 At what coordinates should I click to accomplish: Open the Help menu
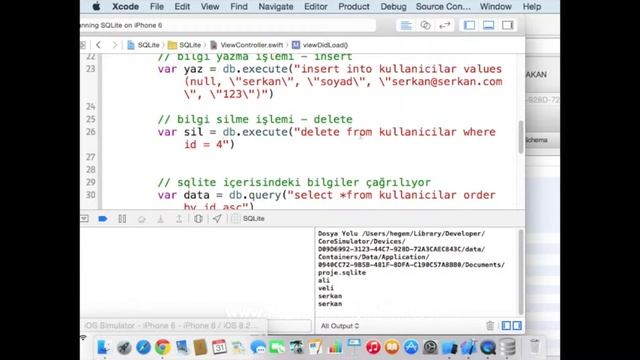(x=532, y=7)
